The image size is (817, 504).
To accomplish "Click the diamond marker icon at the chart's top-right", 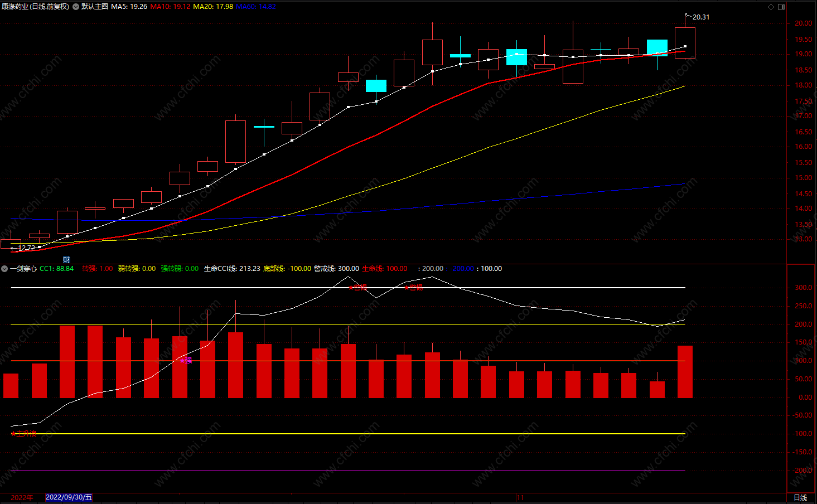I will tap(771, 7).
